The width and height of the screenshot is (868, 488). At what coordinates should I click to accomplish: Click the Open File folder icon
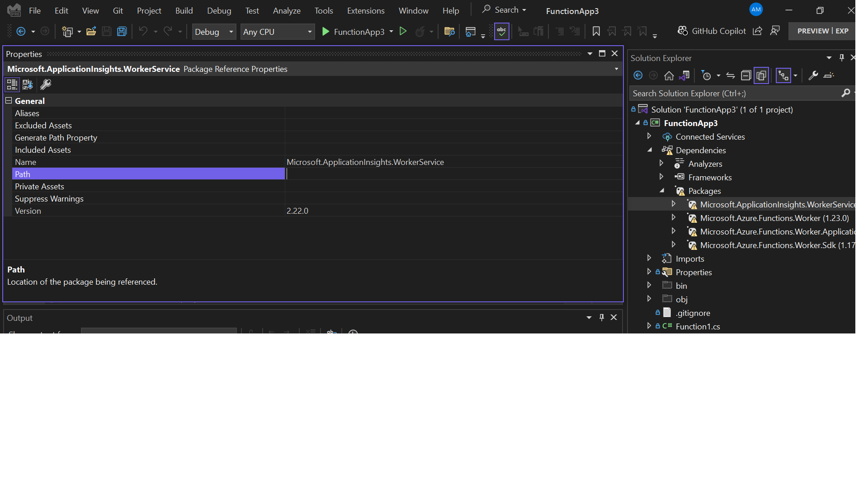click(x=91, y=31)
